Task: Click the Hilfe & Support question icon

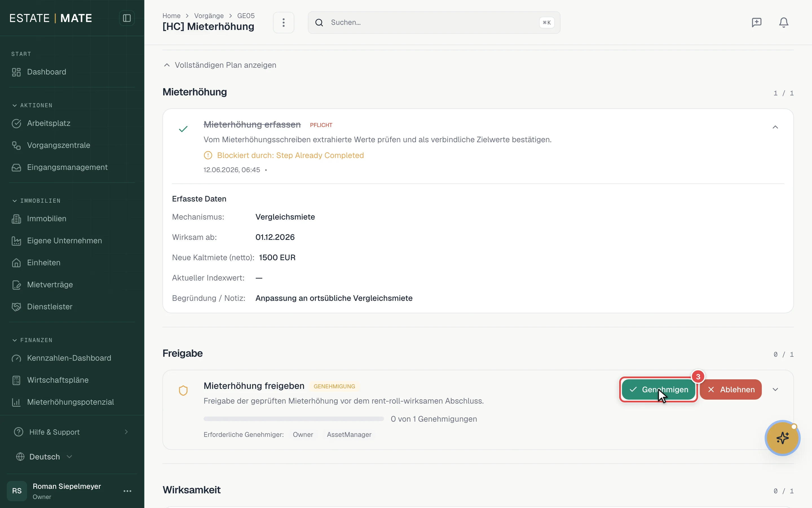Action: point(18,432)
